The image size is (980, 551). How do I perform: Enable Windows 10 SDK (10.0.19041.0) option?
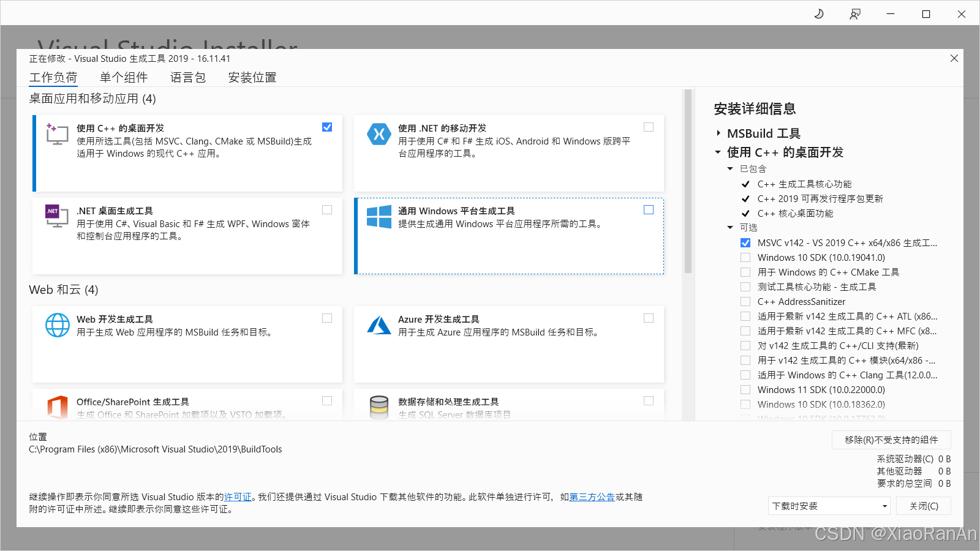coord(745,258)
